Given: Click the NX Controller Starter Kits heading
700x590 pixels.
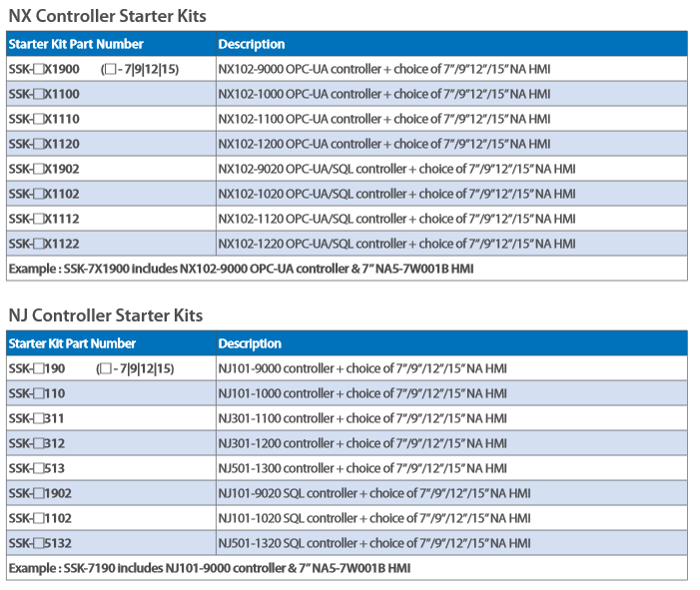Looking at the screenshot, I should point(107,16).
